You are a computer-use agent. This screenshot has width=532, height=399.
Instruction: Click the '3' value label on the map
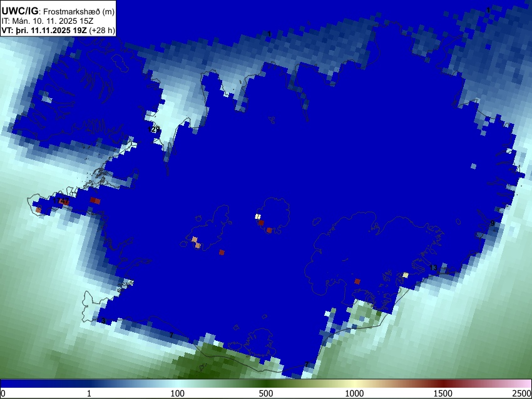pos(103,321)
